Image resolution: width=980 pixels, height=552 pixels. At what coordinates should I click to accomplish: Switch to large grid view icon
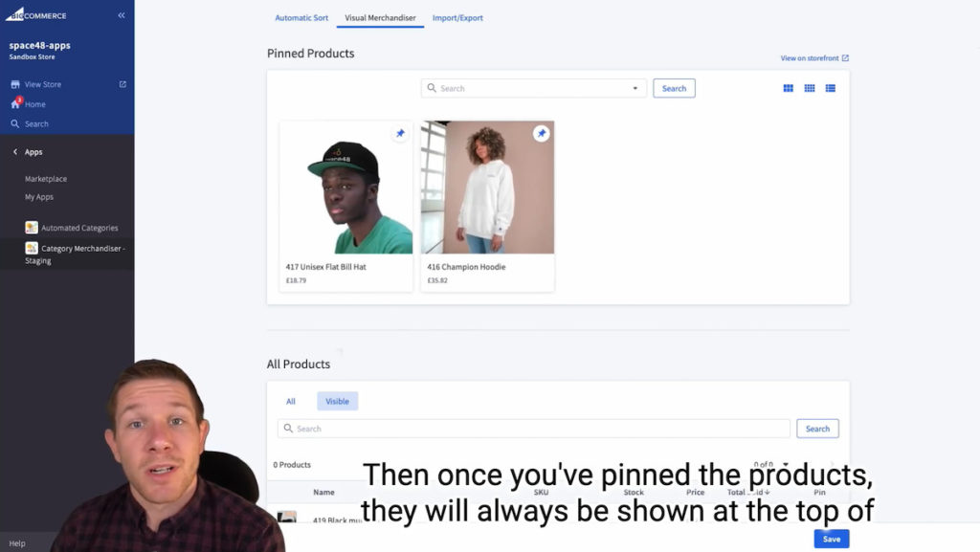(x=789, y=88)
